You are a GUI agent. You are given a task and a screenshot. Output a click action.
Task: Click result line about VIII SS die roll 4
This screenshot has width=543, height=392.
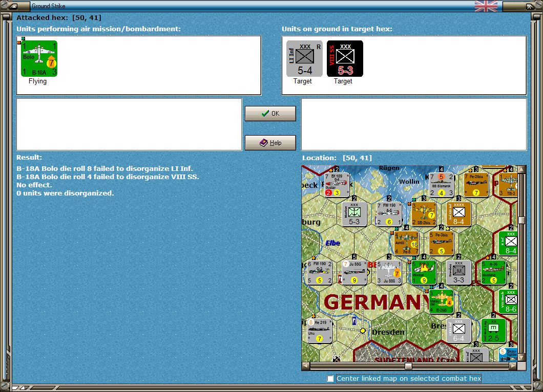point(108,177)
